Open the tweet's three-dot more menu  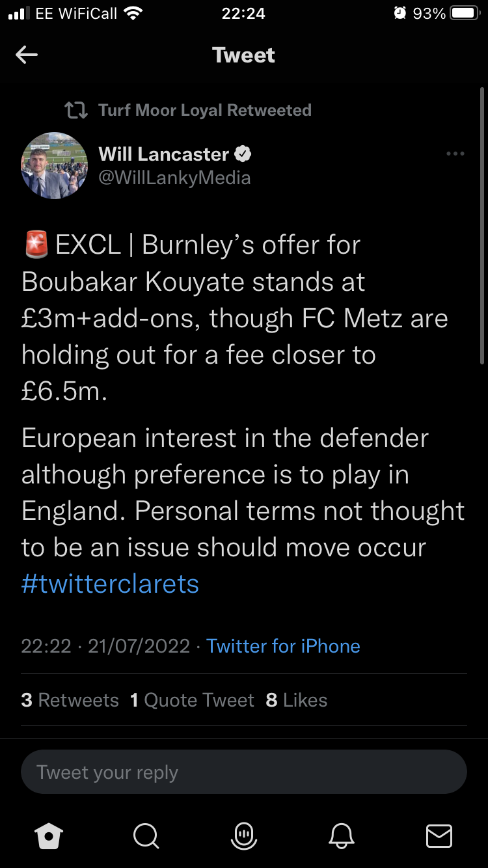coord(455,154)
